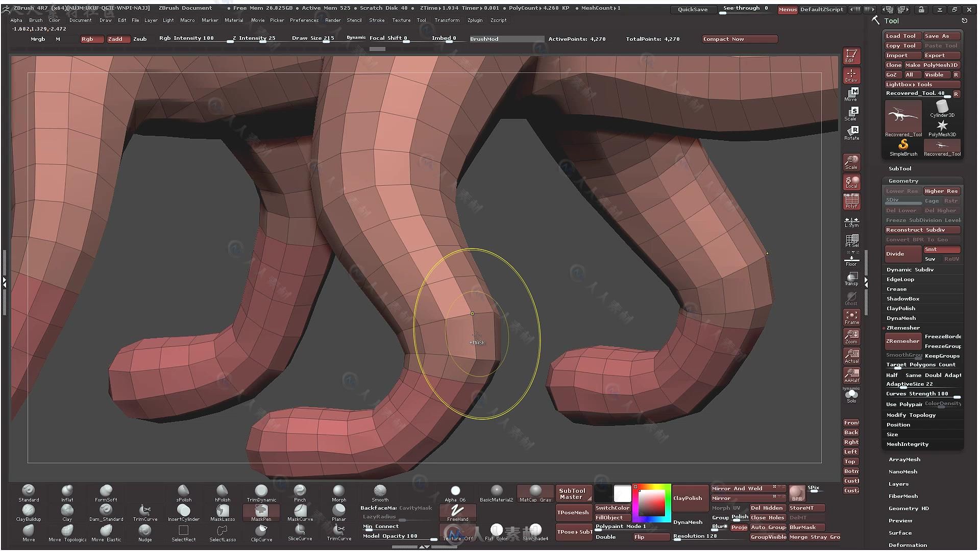Select the Move Topological brush
The image size is (980, 551).
pos(67,533)
